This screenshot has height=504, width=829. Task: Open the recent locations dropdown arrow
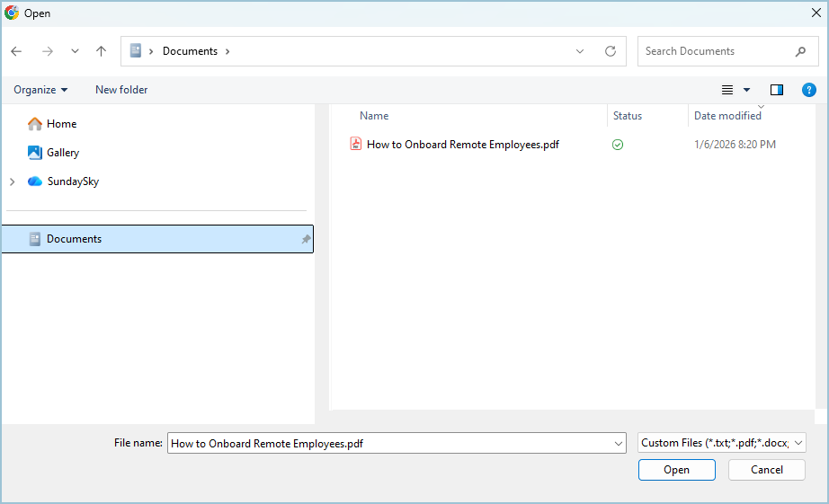[75, 51]
